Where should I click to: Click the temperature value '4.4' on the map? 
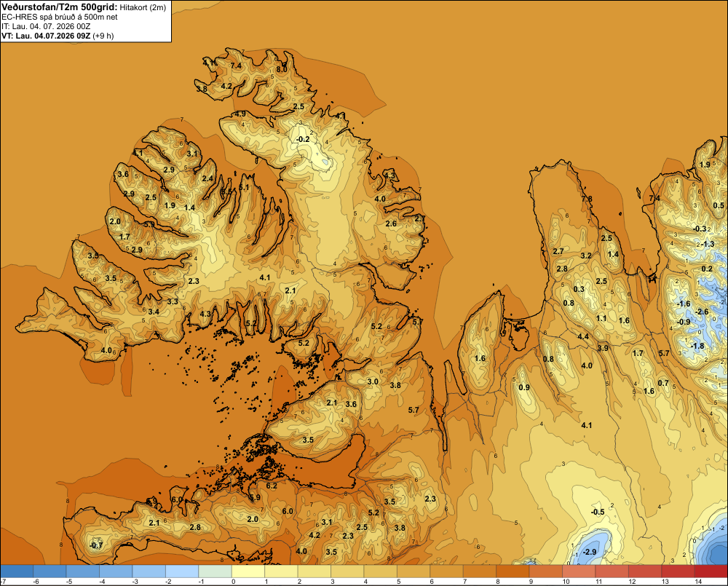(x=583, y=336)
